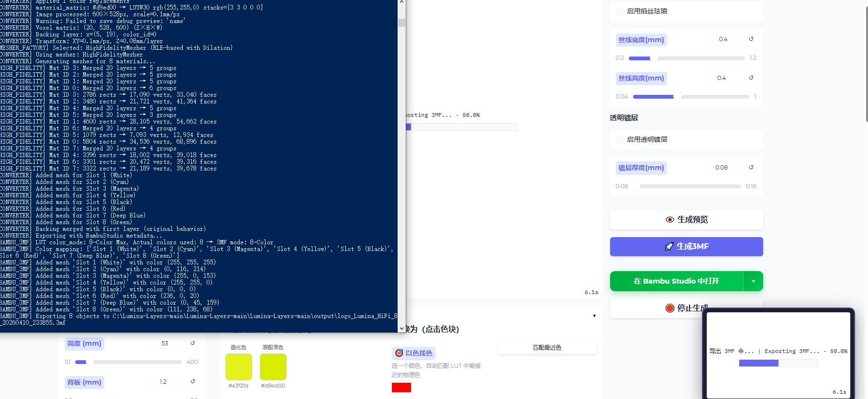The height and width of the screenshot is (399, 868).
Task: Click the 生成预览 button
Action: click(686, 219)
